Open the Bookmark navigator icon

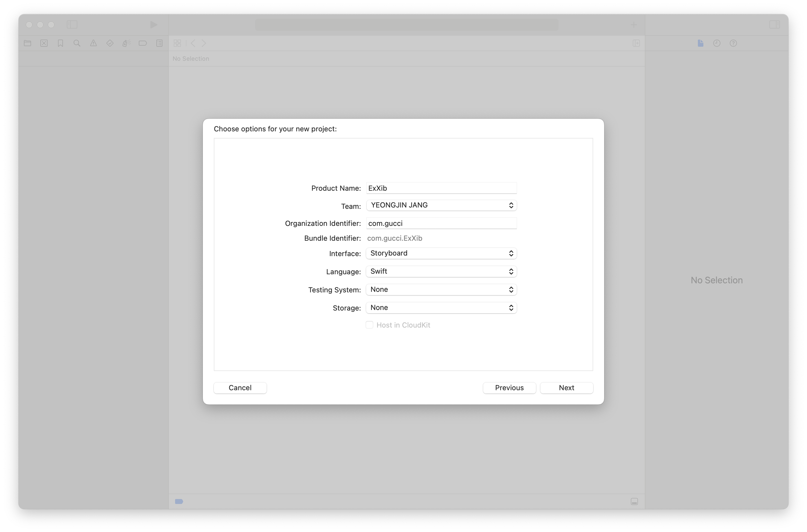tap(60, 43)
